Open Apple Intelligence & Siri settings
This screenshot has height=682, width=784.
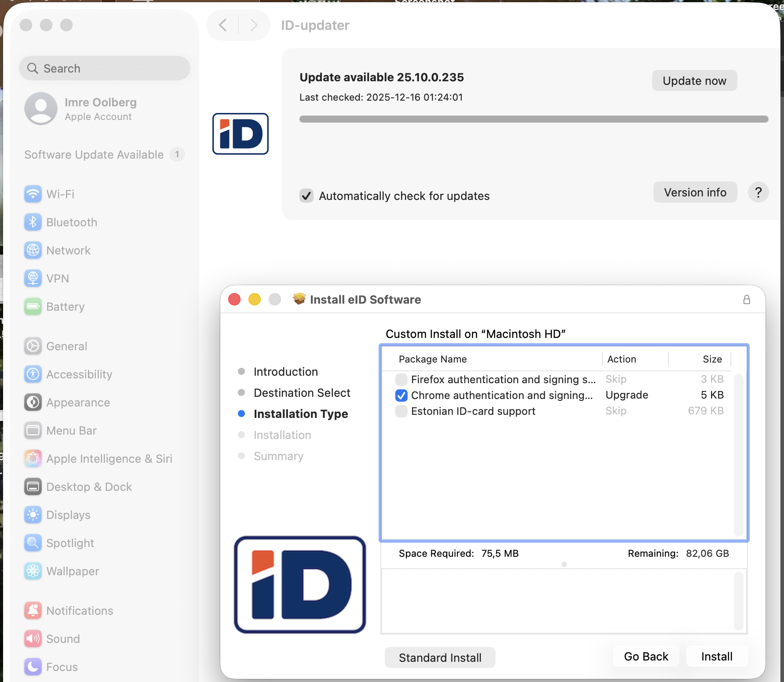point(109,459)
